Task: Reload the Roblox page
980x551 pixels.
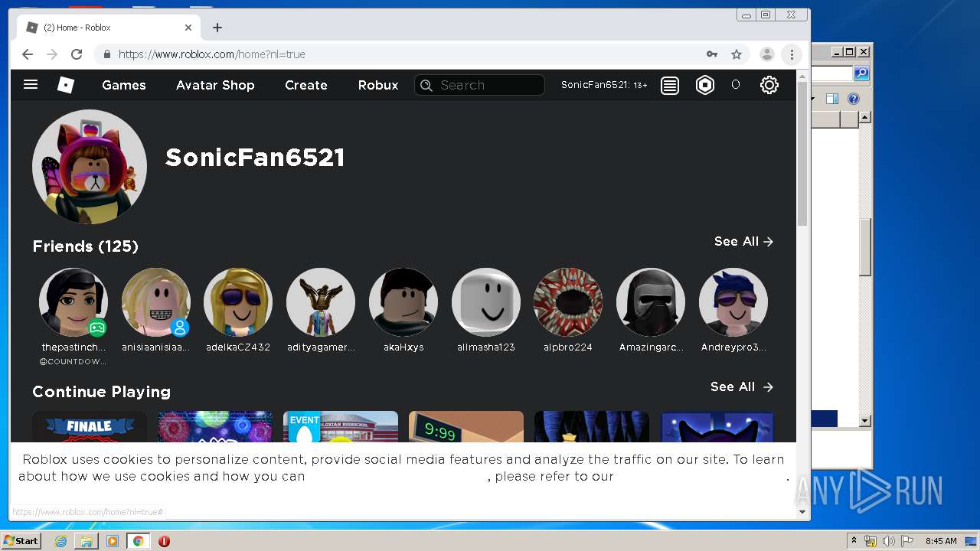Action: click(77, 54)
